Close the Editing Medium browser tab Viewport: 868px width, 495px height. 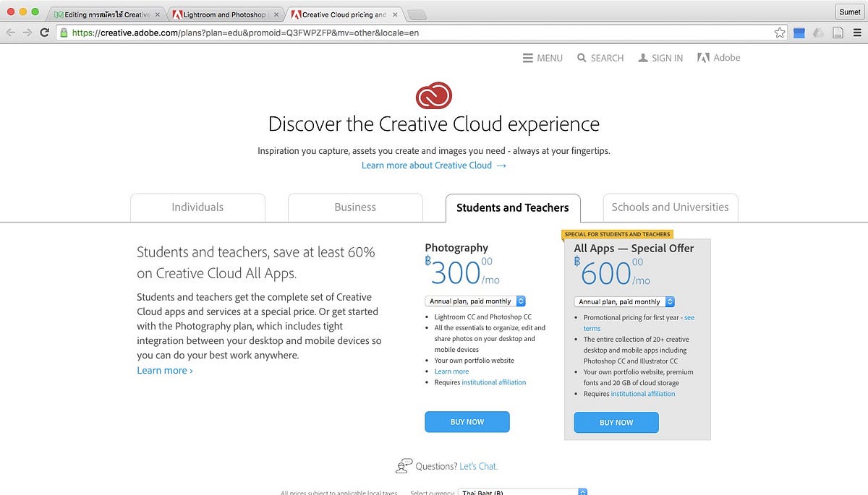(x=158, y=14)
